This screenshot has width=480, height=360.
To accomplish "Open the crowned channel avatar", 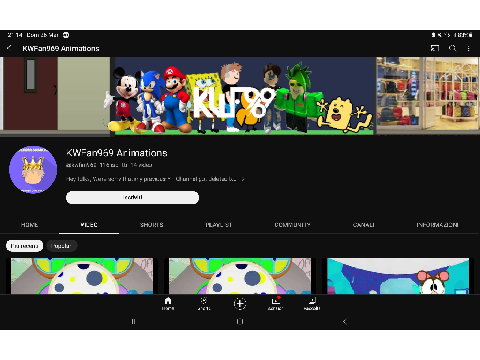I will tap(33, 169).
